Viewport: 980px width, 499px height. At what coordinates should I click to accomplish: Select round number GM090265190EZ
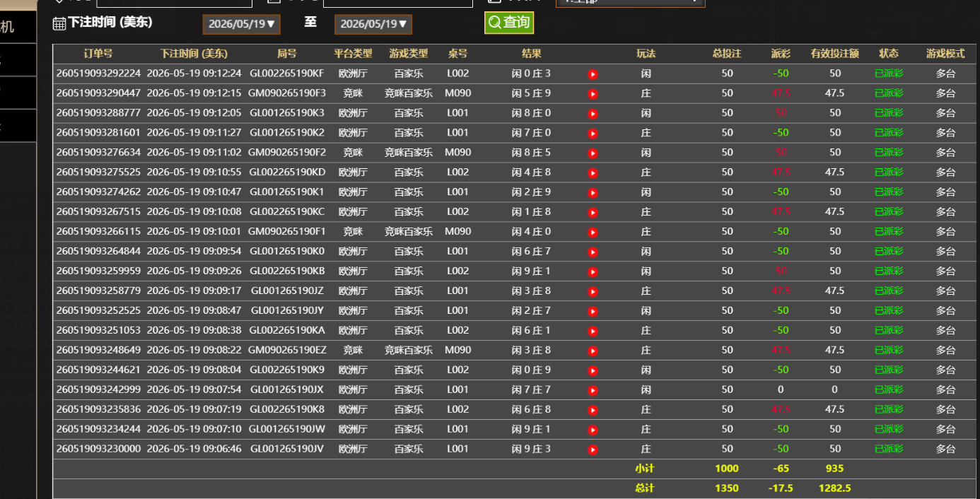[x=286, y=351]
